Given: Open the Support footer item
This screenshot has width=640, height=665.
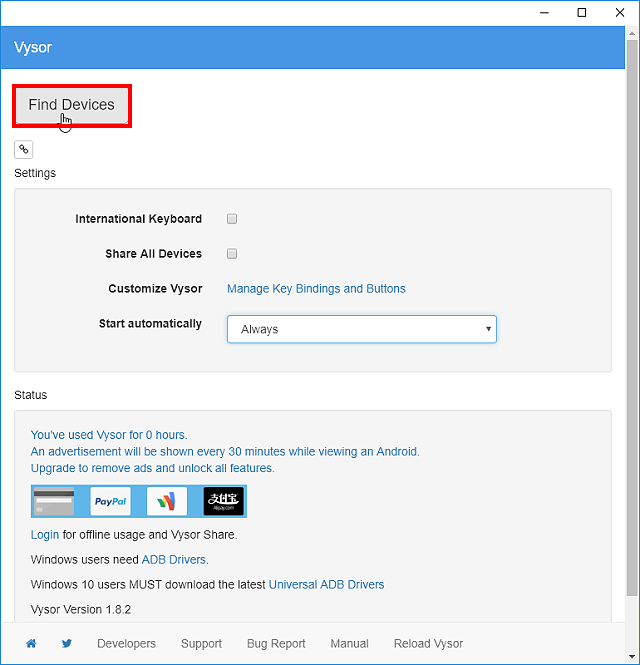Looking at the screenshot, I should [201, 644].
